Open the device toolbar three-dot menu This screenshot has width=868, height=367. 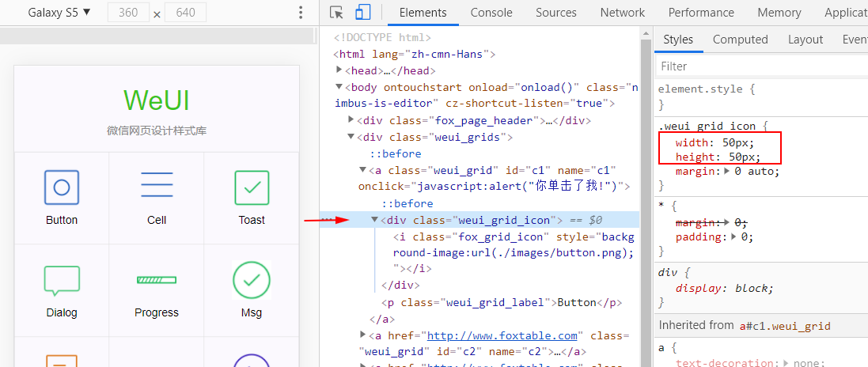(301, 13)
